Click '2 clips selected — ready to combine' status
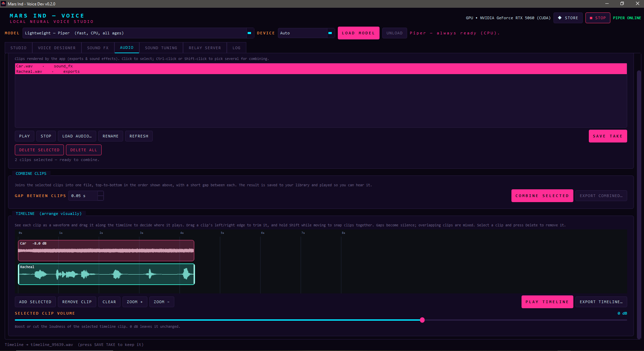 tap(57, 160)
